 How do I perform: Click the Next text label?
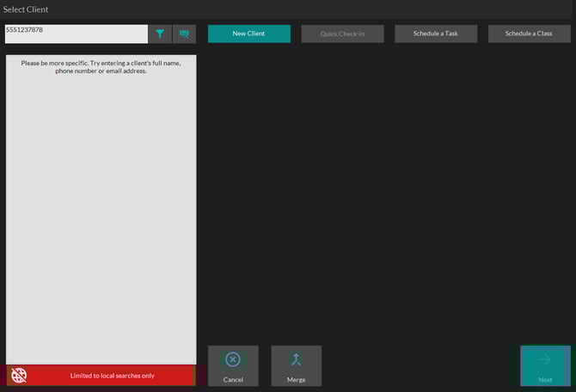[x=545, y=379]
